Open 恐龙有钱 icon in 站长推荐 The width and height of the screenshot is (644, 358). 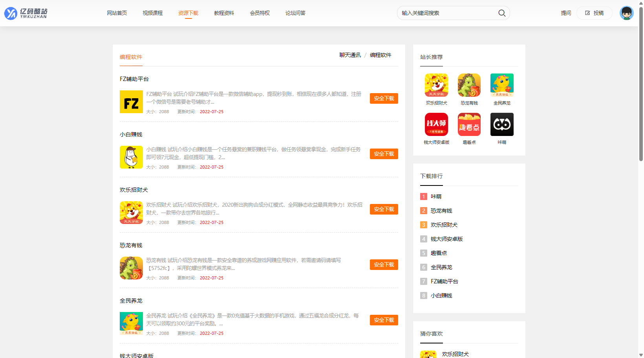point(469,85)
